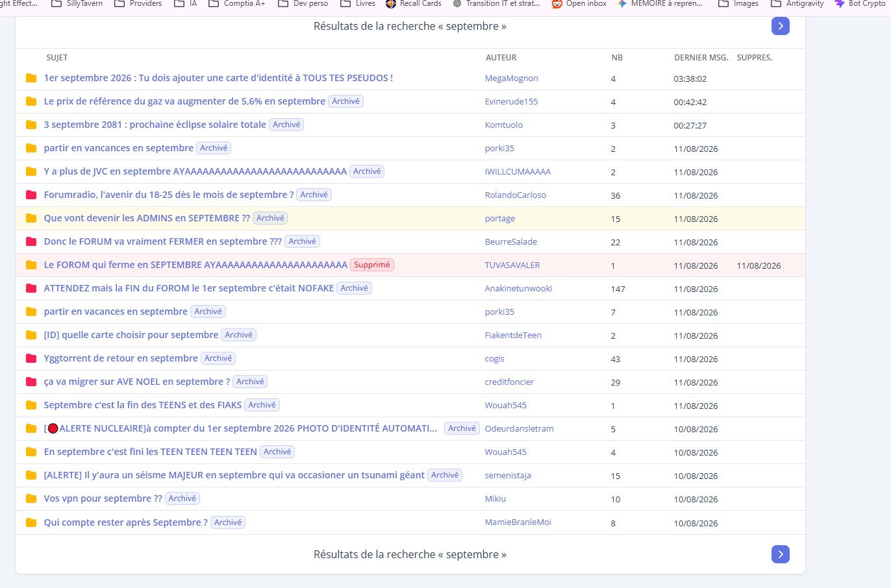The height and width of the screenshot is (588, 891).
Task: Open the Transition IT et strat bookmark
Action: tap(496, 3)
